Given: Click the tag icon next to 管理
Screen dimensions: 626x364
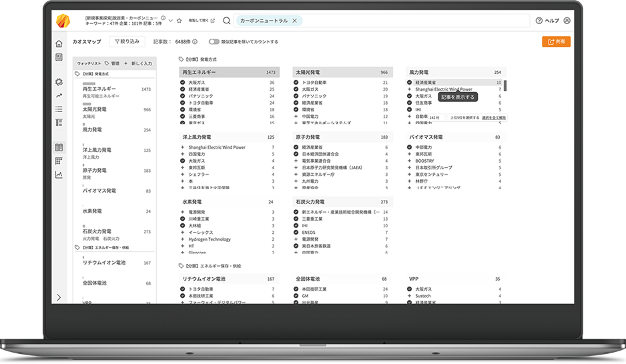Looking at the screenshot, I should click(x=107, y=63).
